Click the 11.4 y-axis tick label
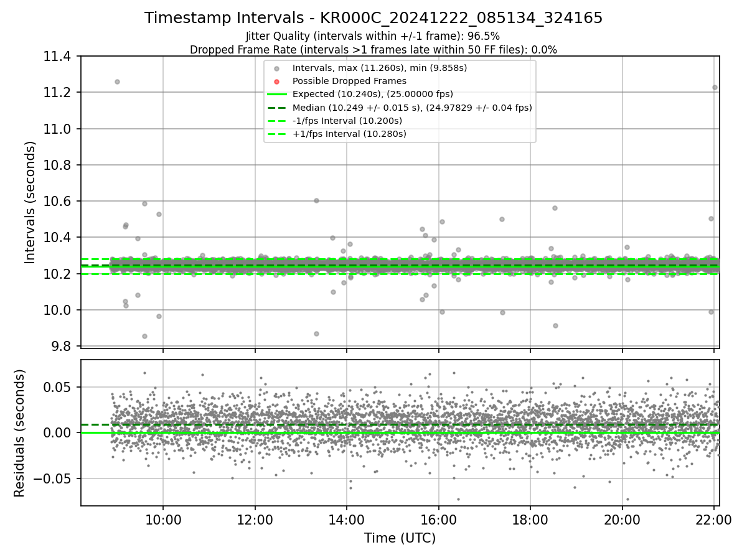 [x=58, y=57]
